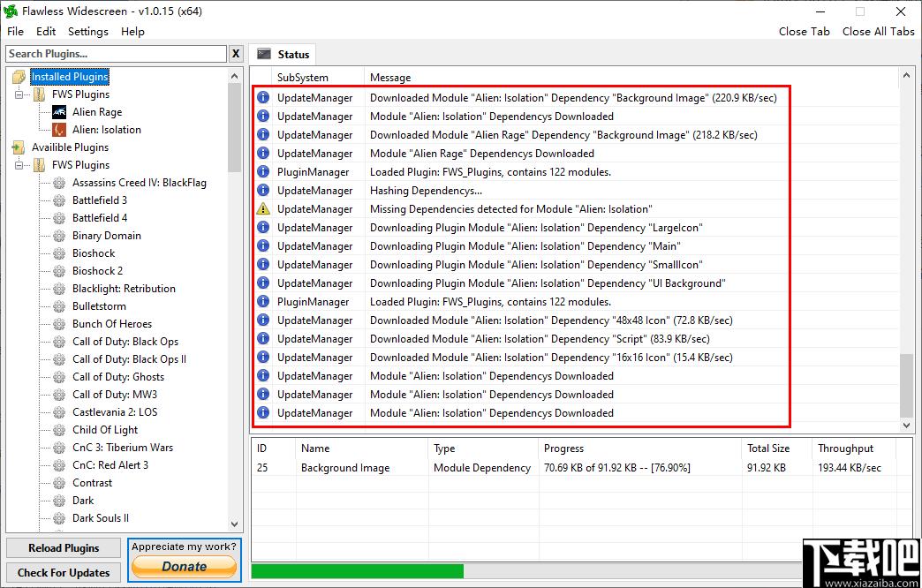The height and width of the screenshot is (588, 922).
Task: Select CnC 3: Tiberium Wars
Action: pos(123,448)
